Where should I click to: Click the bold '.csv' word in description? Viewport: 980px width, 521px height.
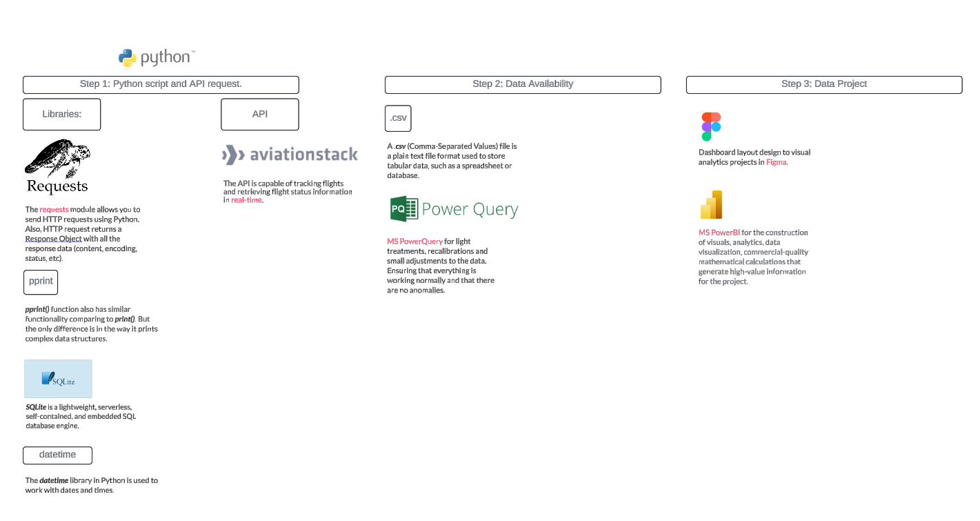click(400, 146)
